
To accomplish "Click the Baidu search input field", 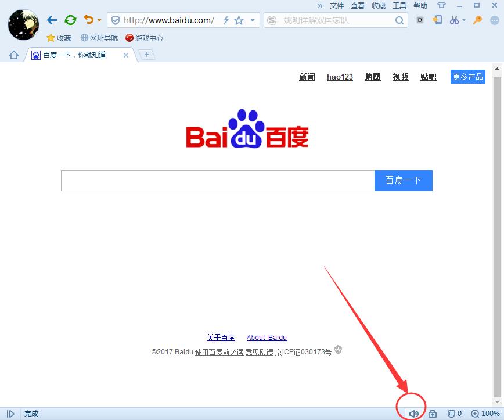I will [218, 181].
